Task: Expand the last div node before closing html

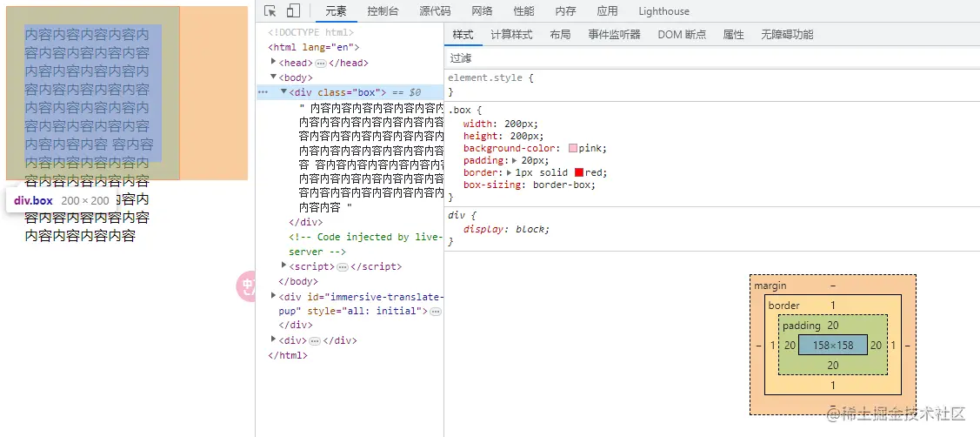Action: tap(274, 340)
